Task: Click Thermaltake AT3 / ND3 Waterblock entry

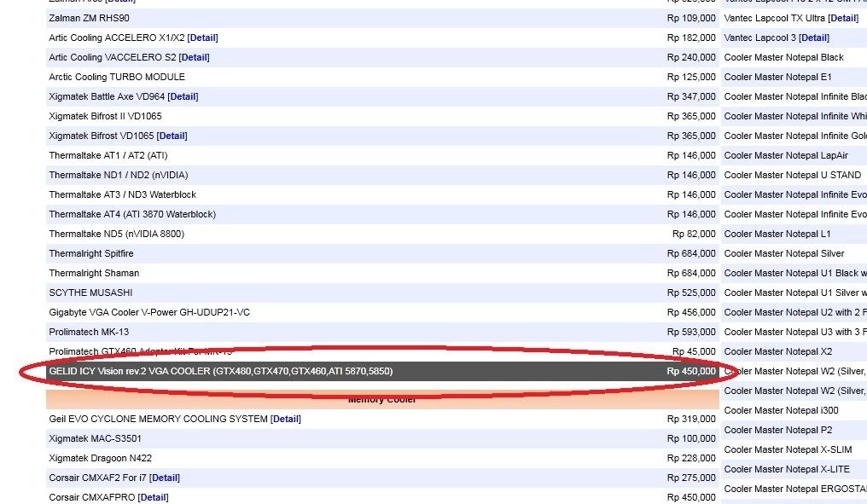Action: click(x=122, y=194)
